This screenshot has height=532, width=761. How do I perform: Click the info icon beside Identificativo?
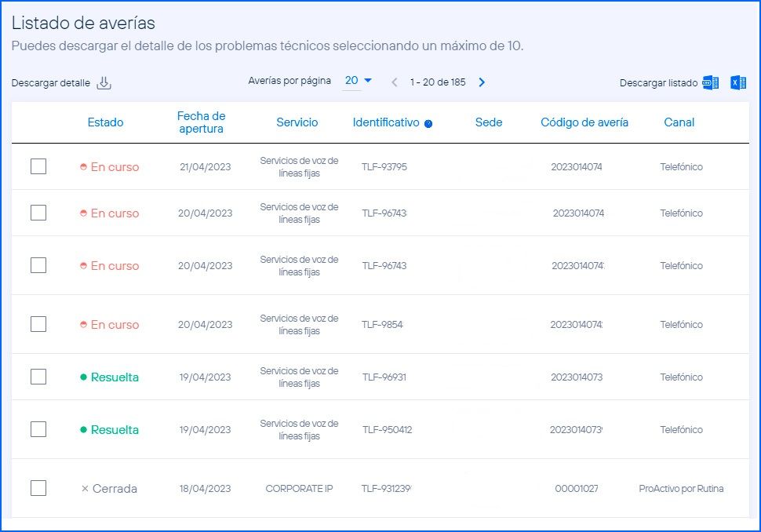[428, 123]
